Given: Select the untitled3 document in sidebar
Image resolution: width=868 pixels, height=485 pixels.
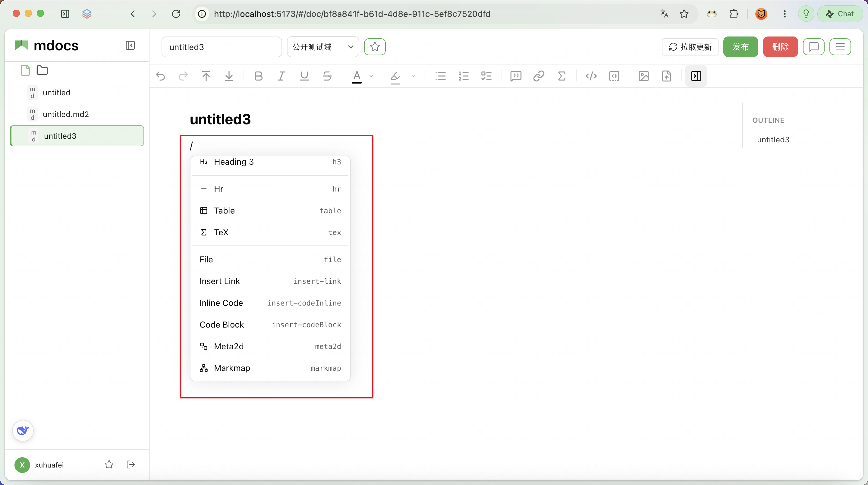Looking at the screenshot, I should (x=77, y=136).
